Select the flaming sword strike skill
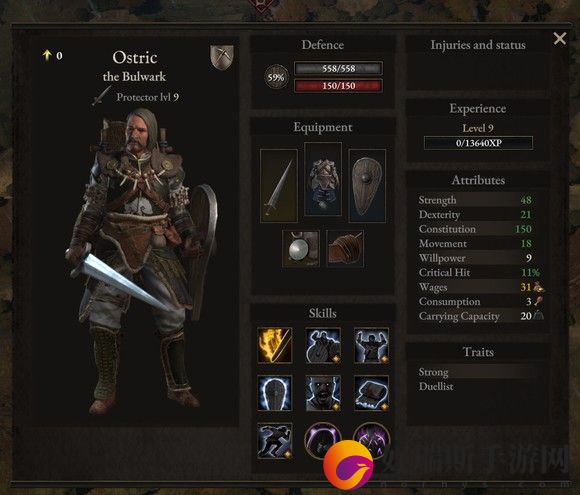The width and height of the screenshot is (580, 495). 275,345
